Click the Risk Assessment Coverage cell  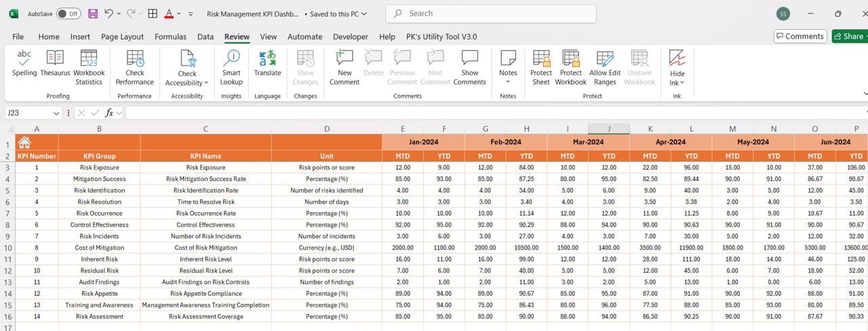coord(205,317)
